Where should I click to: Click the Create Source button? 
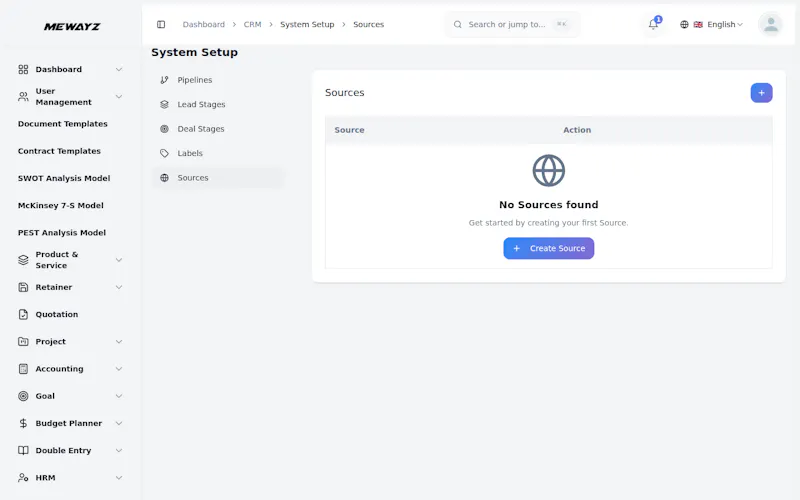(548, 248)
